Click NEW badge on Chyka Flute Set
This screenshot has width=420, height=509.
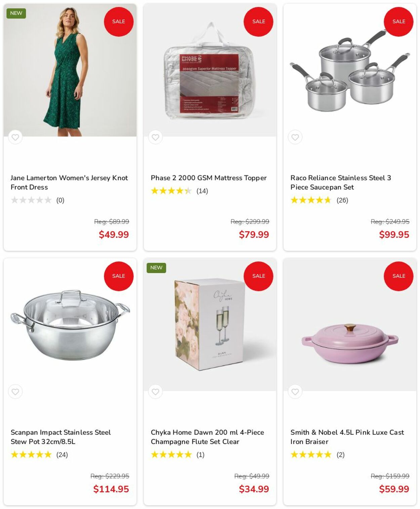(156, 268)
